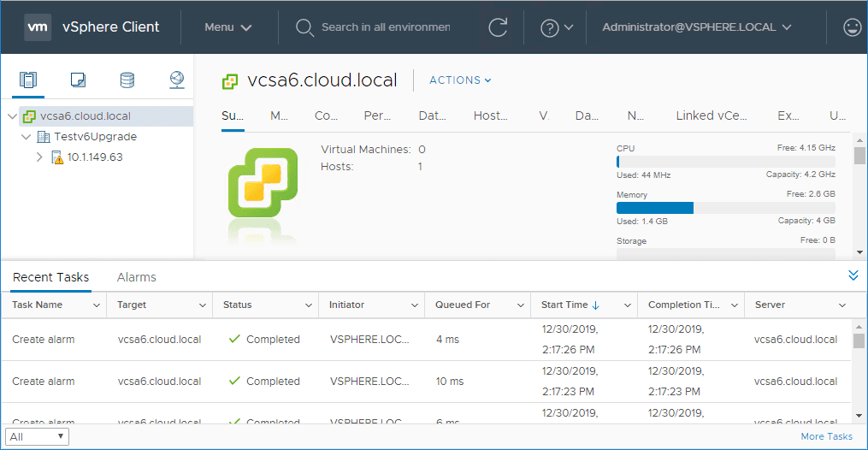Viewport: 868px width, 450px height.
Task: Click the smiley feedback icon
Action: pyautogui.click(x=852, y=27)
